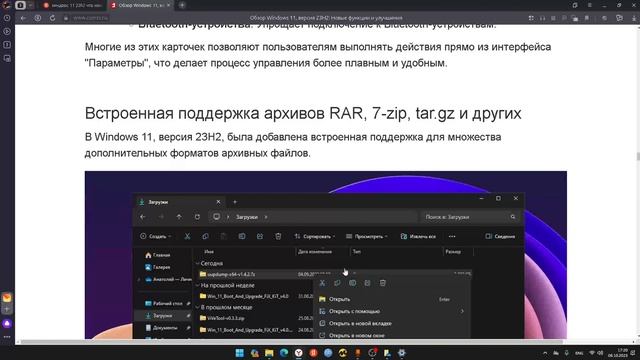Viewport: 640px width, 360px height.
Task: Open the site security lock icon
Action: tap(66, 18)
